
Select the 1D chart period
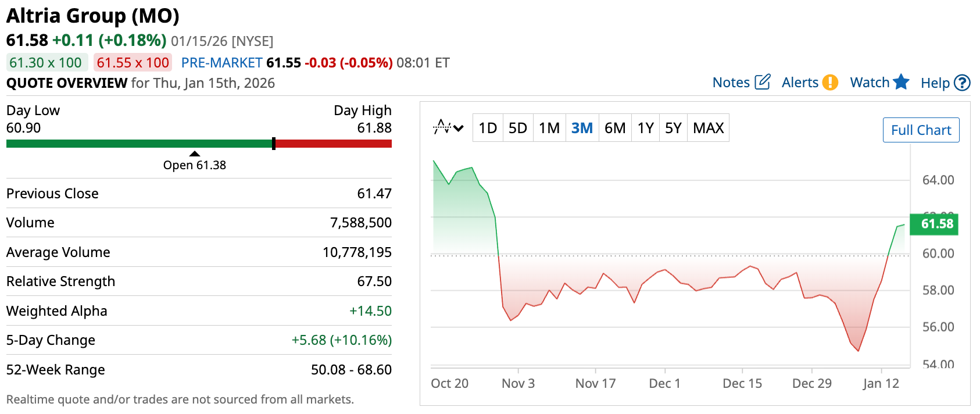pyautogui.click(x=488, y=128)
